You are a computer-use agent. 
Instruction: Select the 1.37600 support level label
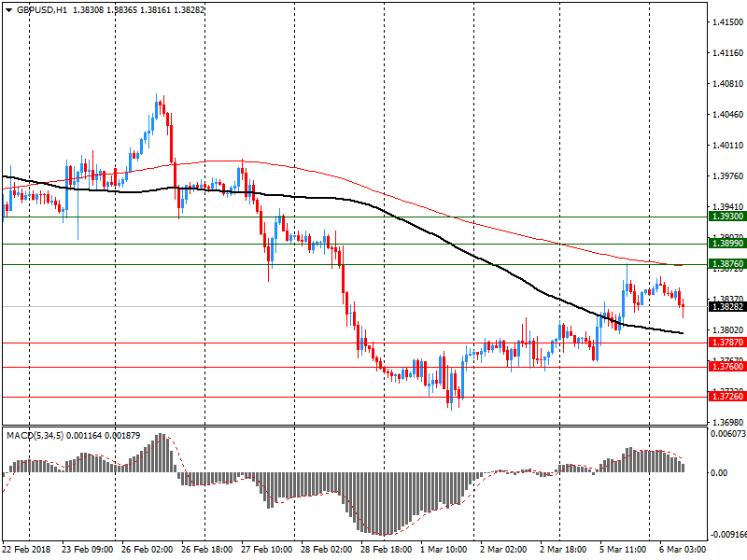coord(727,367)
